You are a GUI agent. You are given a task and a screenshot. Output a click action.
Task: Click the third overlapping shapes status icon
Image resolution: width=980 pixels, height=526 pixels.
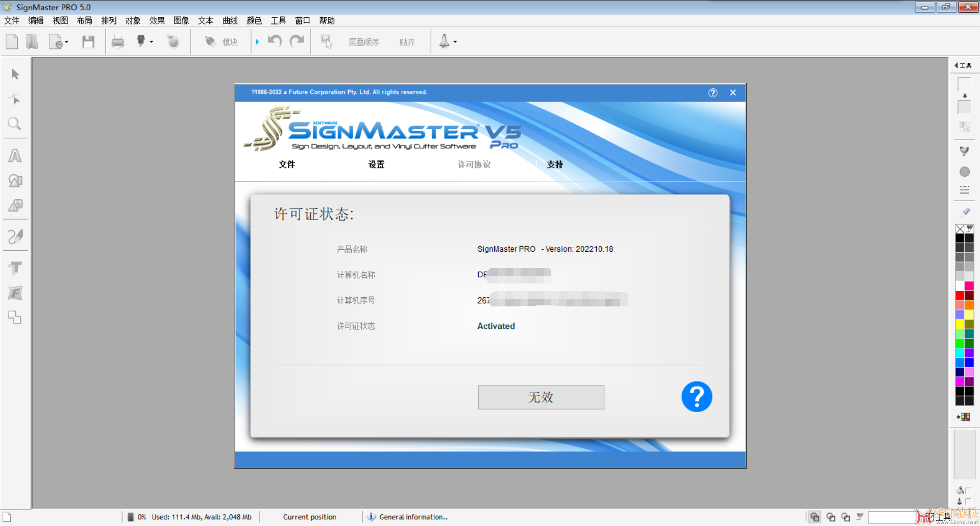[x=845, y=517]
